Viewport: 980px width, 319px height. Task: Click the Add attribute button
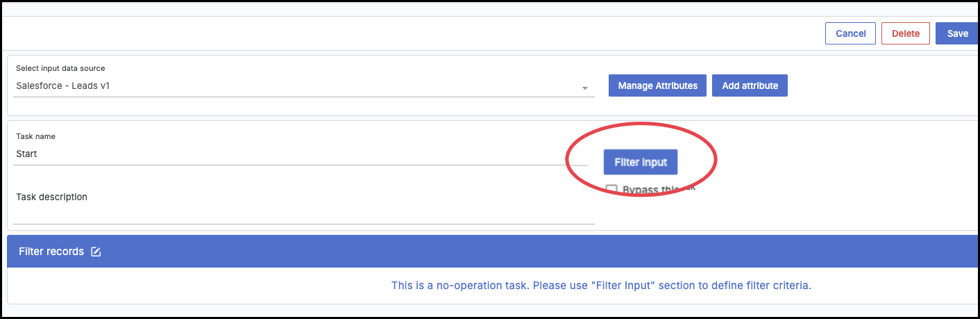pos(750,85)
